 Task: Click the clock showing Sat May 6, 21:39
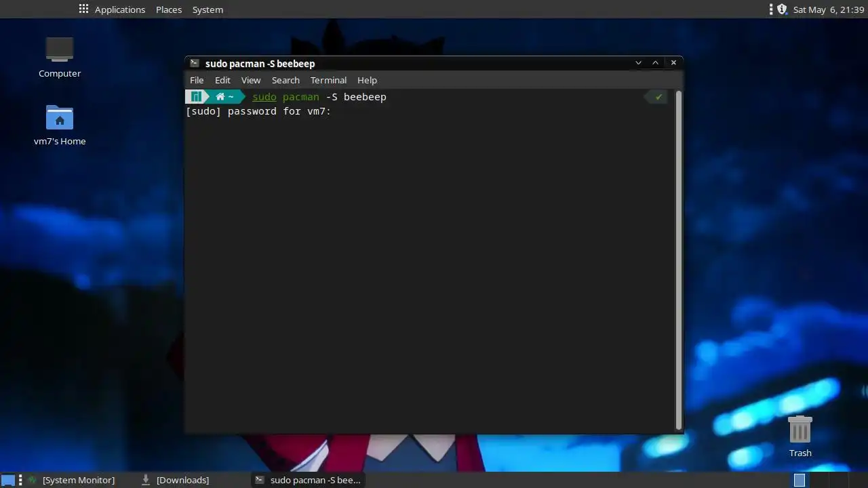[x=829, y=9]
